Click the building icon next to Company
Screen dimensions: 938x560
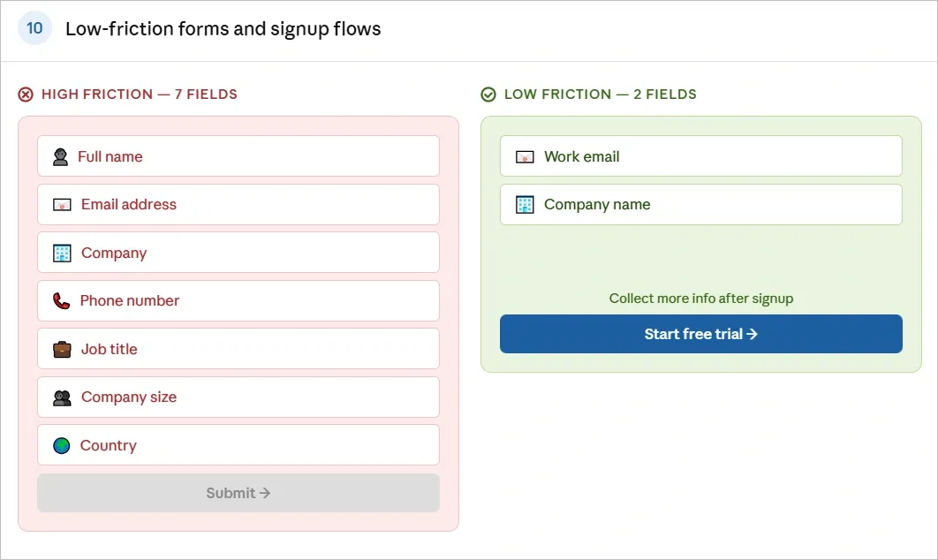60,253
